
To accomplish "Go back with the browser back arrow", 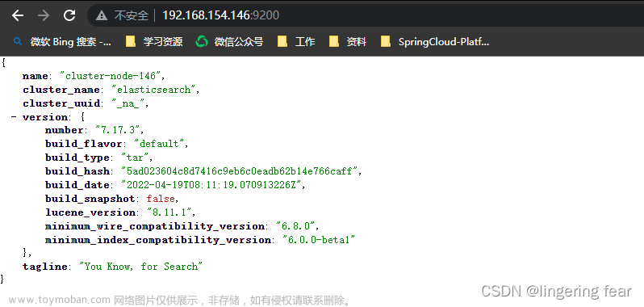I will (17, 15).
